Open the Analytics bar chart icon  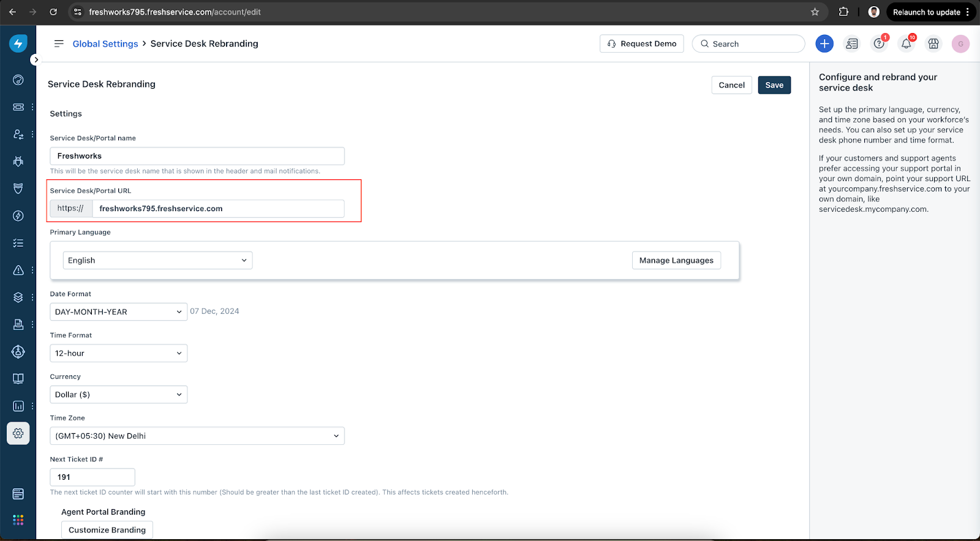coord(18,406)
